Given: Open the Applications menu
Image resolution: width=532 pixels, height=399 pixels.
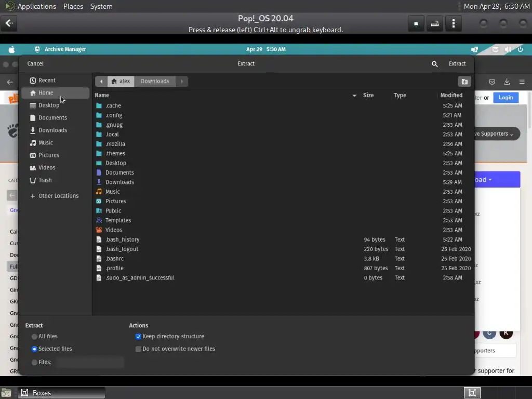Looking at the screenshot, I should 37,6.
